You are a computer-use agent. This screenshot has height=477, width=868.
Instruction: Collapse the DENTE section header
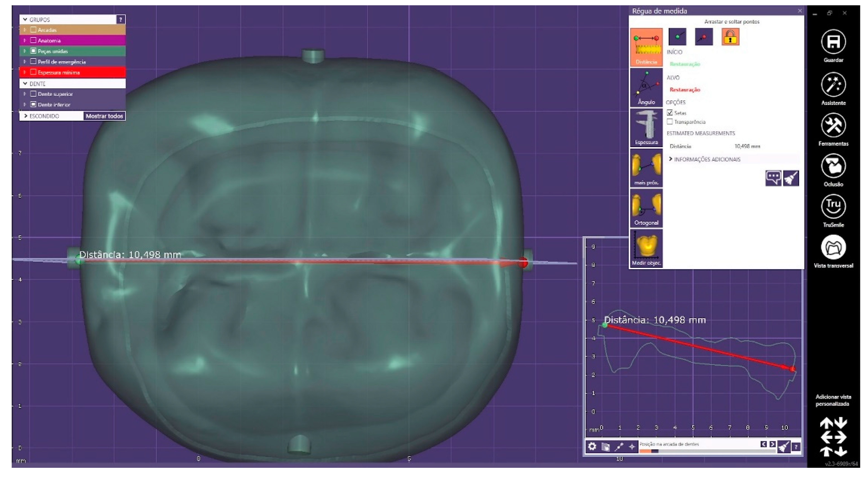coord(25,83)
